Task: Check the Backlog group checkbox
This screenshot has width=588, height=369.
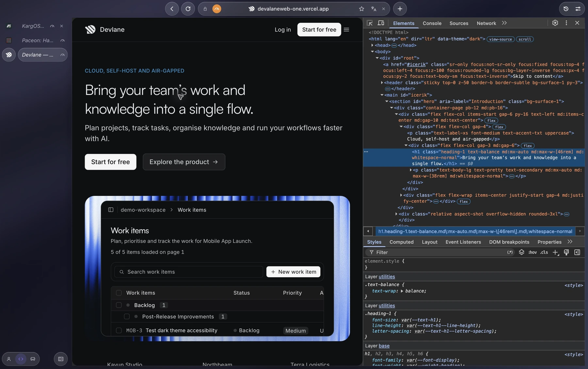Action: point(119,305)
